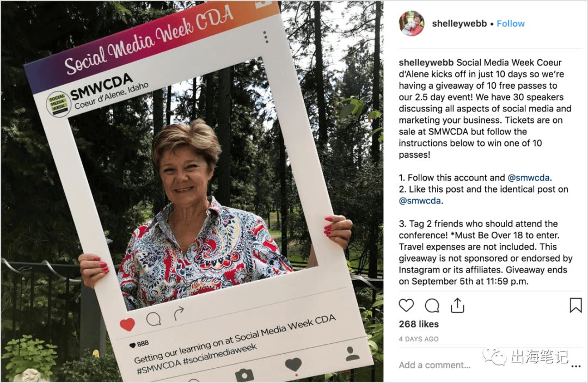Share the post with the share icon
The height and width of the screenshot is (383, 588).
click(x=457, y=305)
